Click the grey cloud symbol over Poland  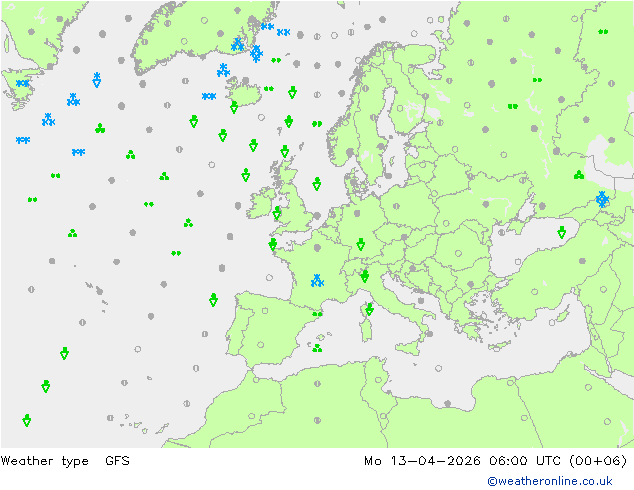click(x=396, y=206)
